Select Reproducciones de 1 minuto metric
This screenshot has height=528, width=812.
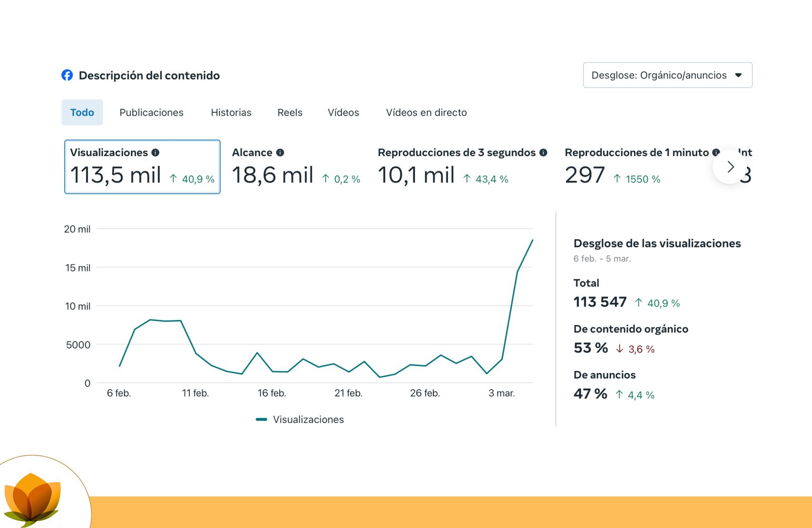tap(642, 168)
